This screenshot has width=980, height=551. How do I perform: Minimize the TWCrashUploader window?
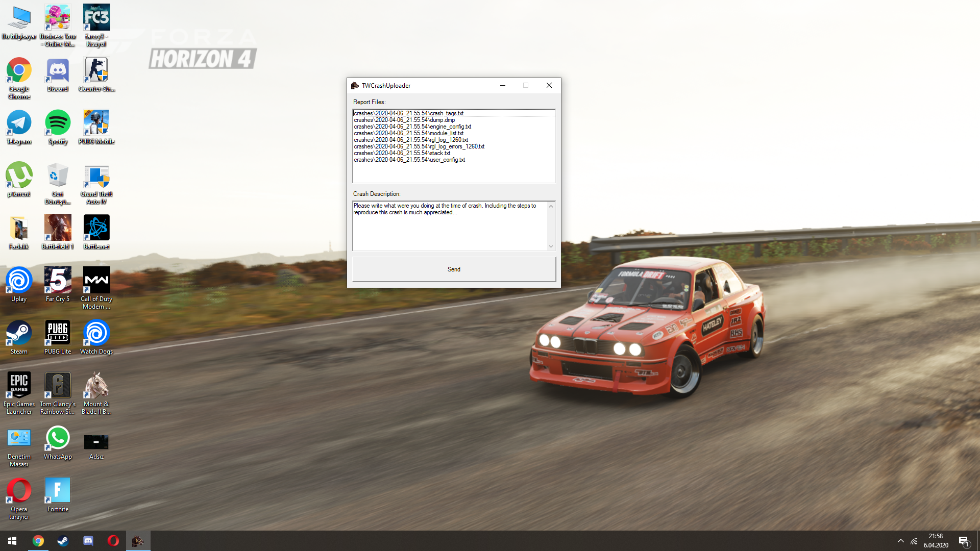click(503, 85)
